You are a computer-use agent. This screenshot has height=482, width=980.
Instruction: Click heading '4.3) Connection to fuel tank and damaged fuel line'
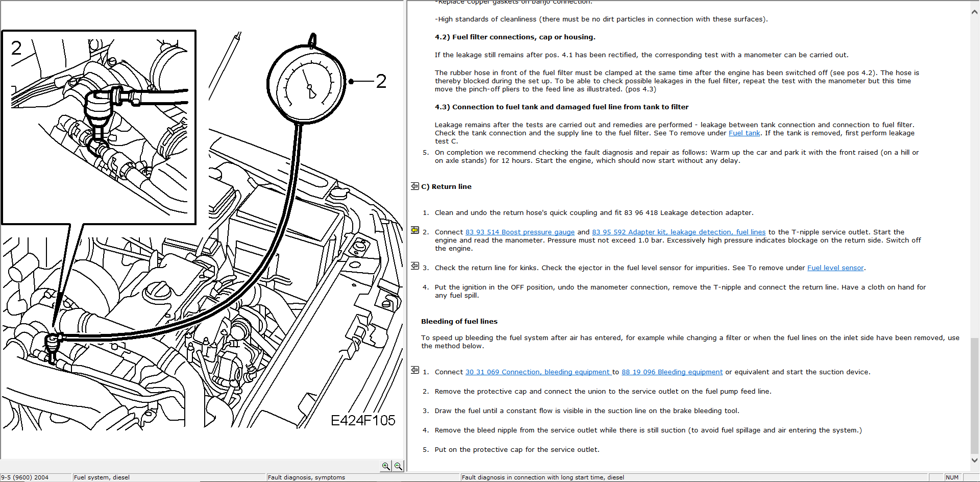pyautogui.click(x=561, y=107)
